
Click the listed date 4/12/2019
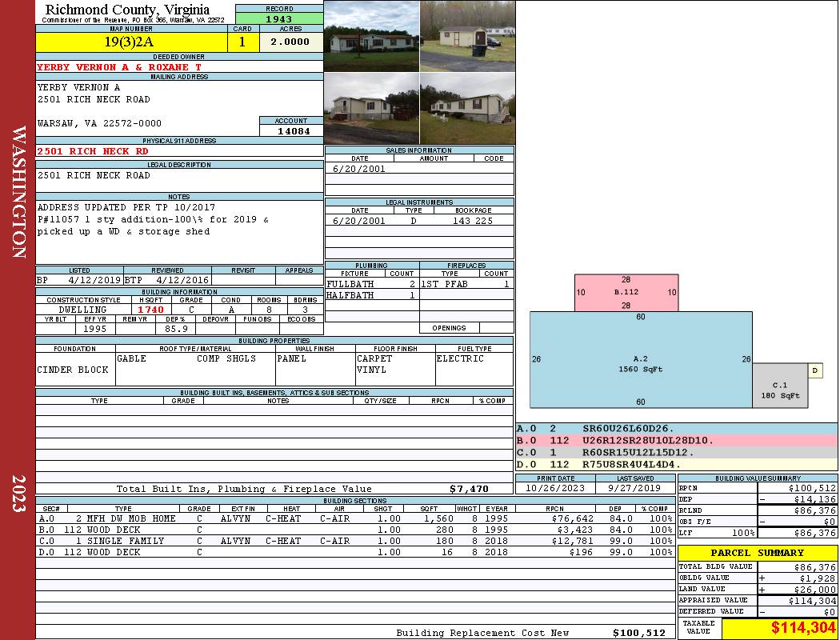coord(94,279)
